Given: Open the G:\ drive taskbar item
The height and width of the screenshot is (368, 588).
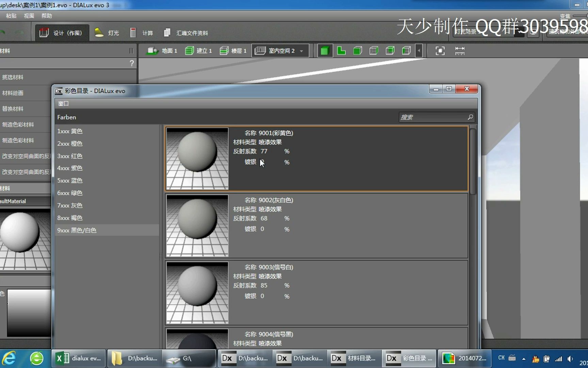Looking at the screenshot, I should click(x=189, y=358).
